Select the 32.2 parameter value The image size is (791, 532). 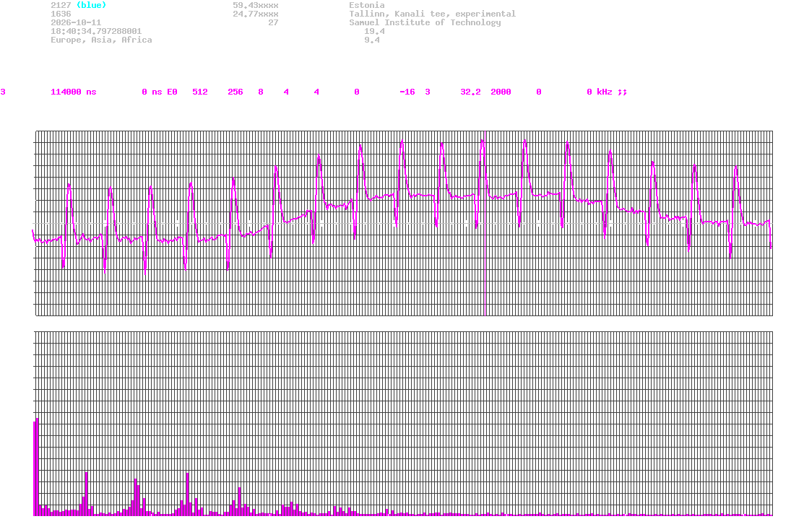[x=470, y=92]
